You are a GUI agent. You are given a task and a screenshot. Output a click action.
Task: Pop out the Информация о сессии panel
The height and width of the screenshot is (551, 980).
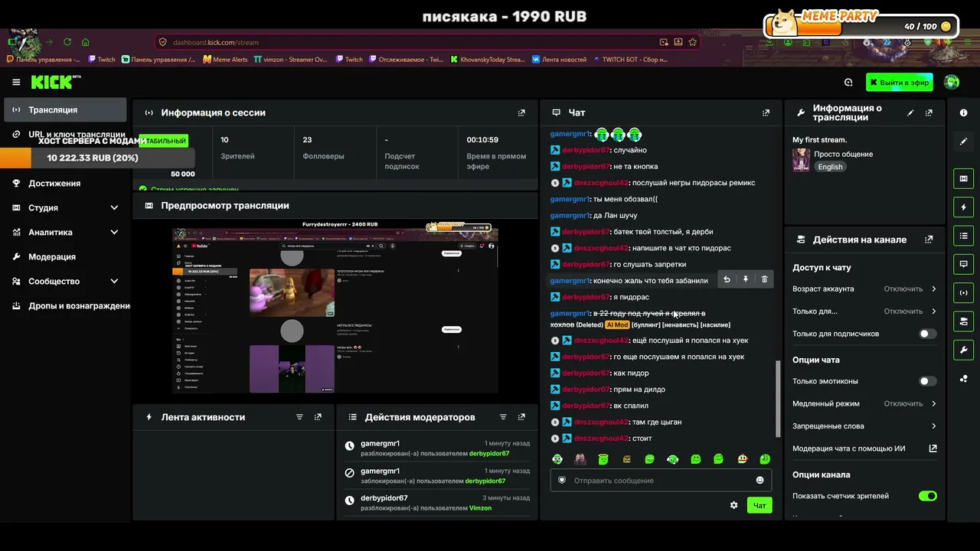(521, 112)
